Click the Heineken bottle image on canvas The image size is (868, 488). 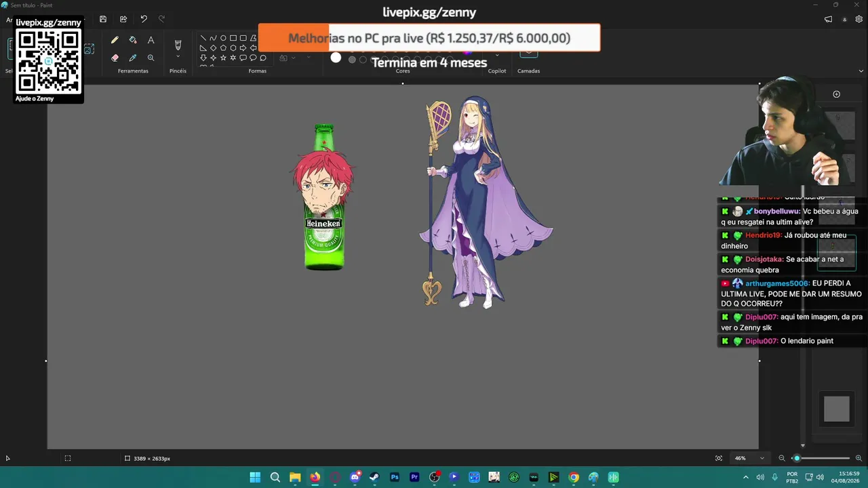pyautogui.click(x=323, y=197)
